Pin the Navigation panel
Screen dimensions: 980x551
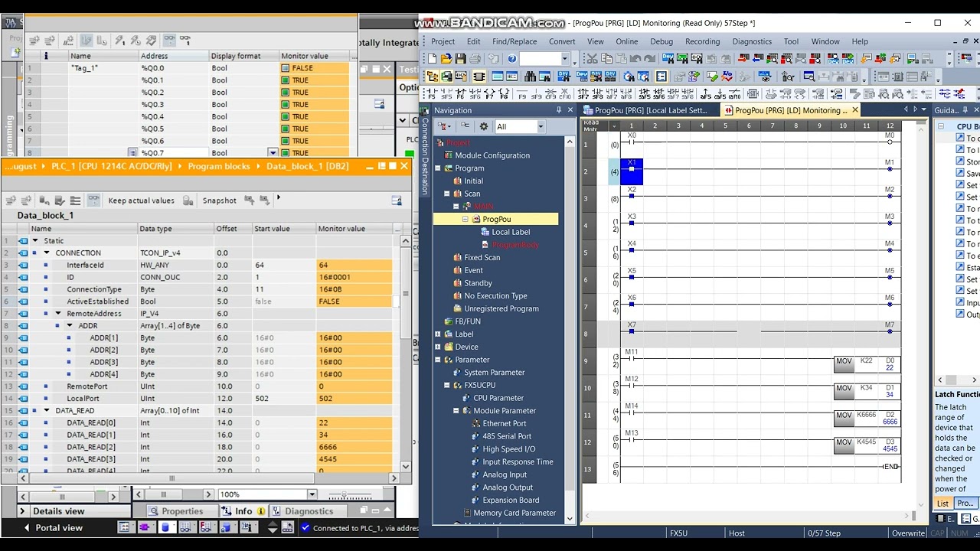pyautogui.click(x=558, y=110)
